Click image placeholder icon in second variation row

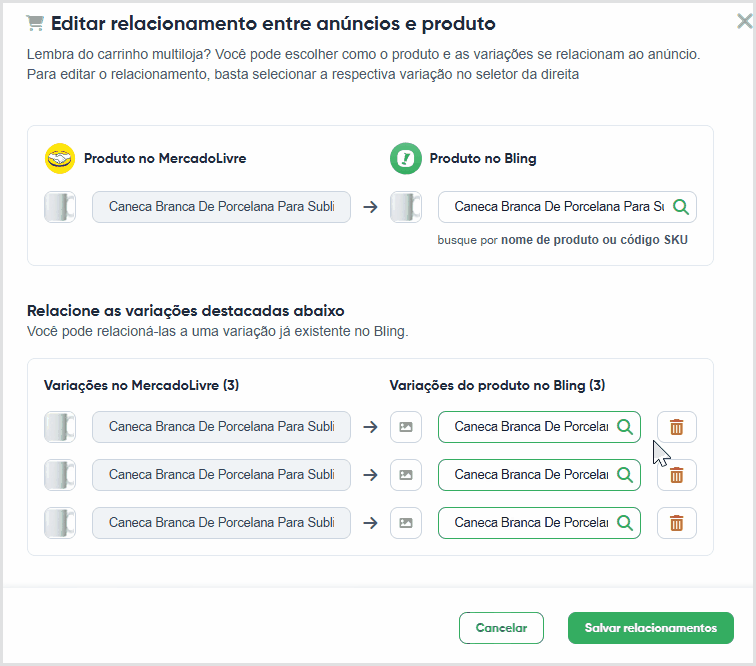click(405, 475)
